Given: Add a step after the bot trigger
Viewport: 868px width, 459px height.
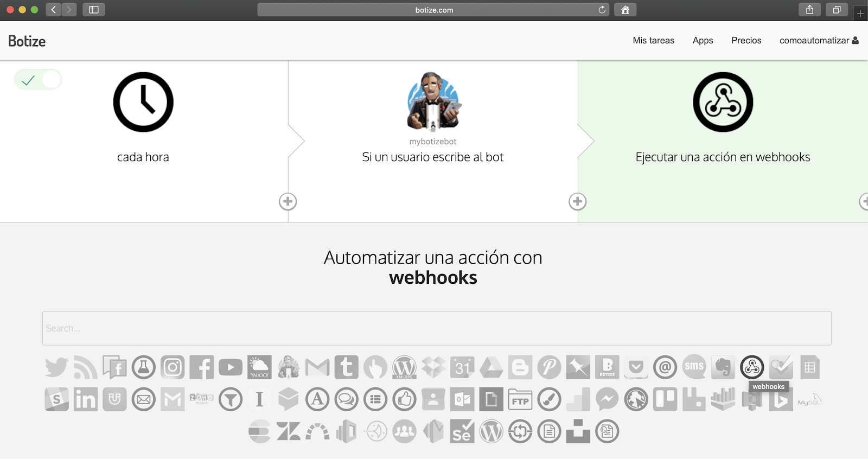Looking at the screenshot, I should [x=578, y=202].
